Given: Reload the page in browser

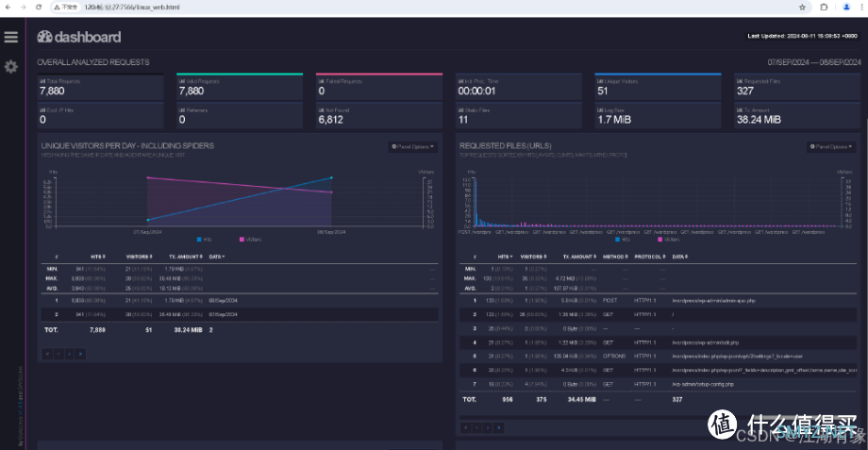Looking at the screenshot, I should [38, 8].
